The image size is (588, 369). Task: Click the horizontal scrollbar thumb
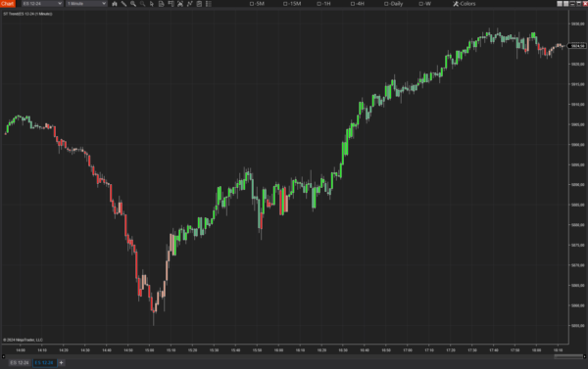568,356
